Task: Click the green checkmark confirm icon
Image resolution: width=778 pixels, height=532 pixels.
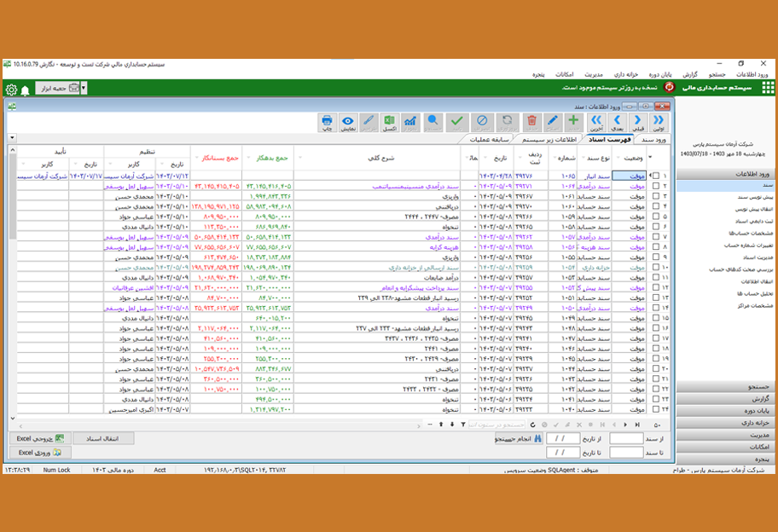Action: click(x=457, y=123)
